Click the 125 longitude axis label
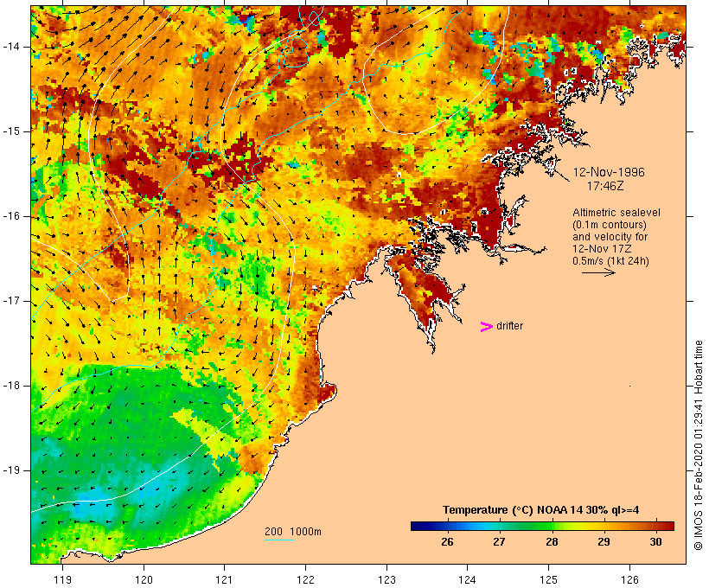The image size is (709, 588). click(548, 579)
